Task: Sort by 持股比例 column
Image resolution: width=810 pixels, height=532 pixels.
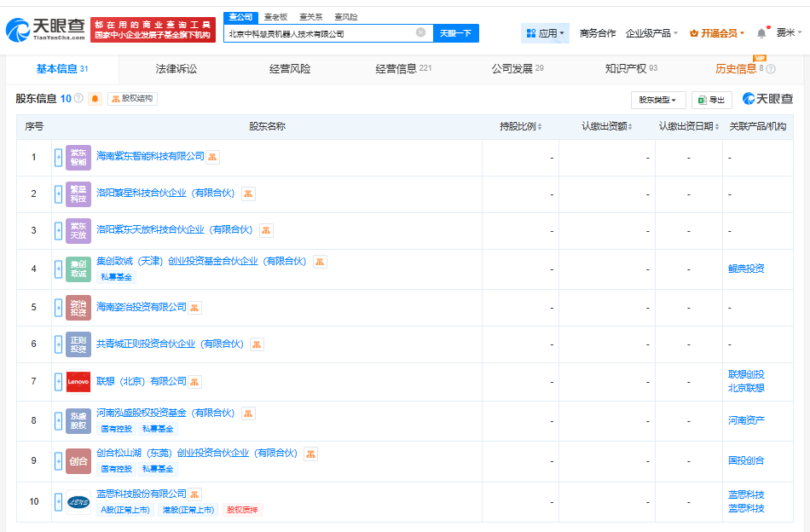Action: 520,126
